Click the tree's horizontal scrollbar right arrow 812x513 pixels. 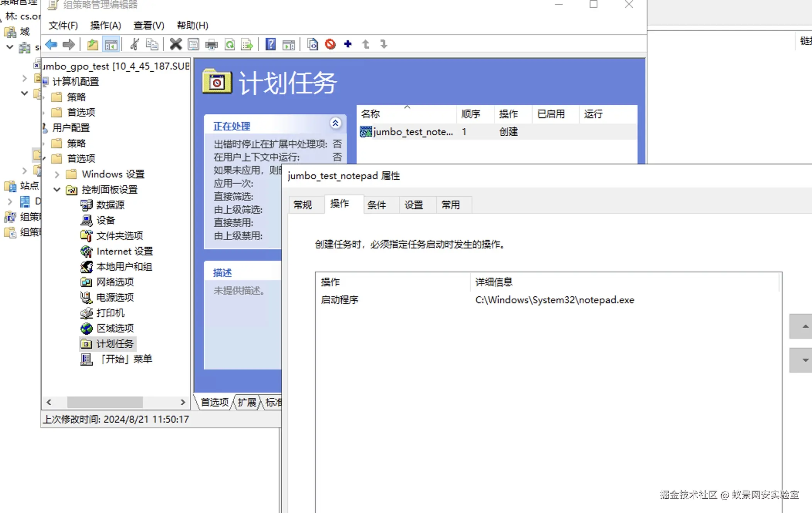183,402
